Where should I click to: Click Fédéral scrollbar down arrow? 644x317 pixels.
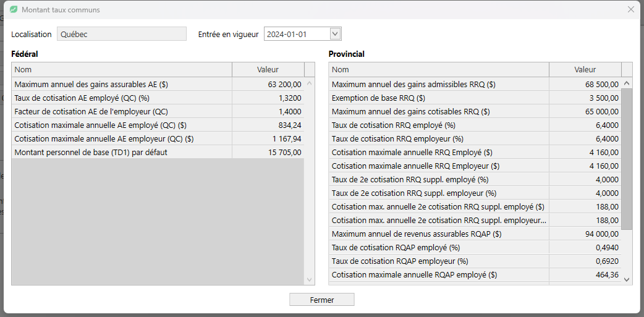(310, 280)
